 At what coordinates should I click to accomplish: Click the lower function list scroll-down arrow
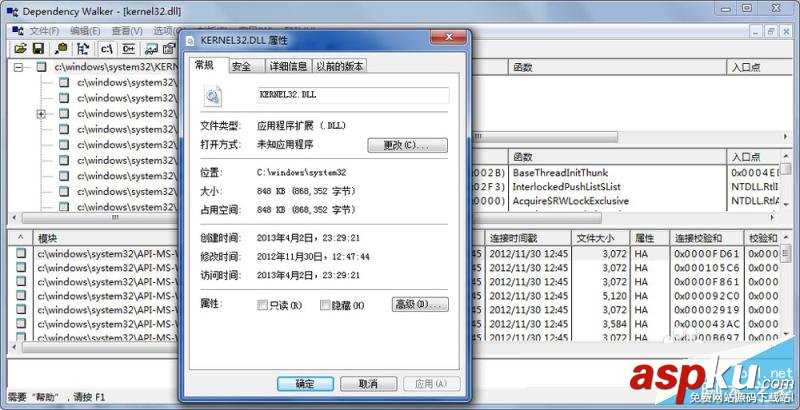[x=786, y=204]
